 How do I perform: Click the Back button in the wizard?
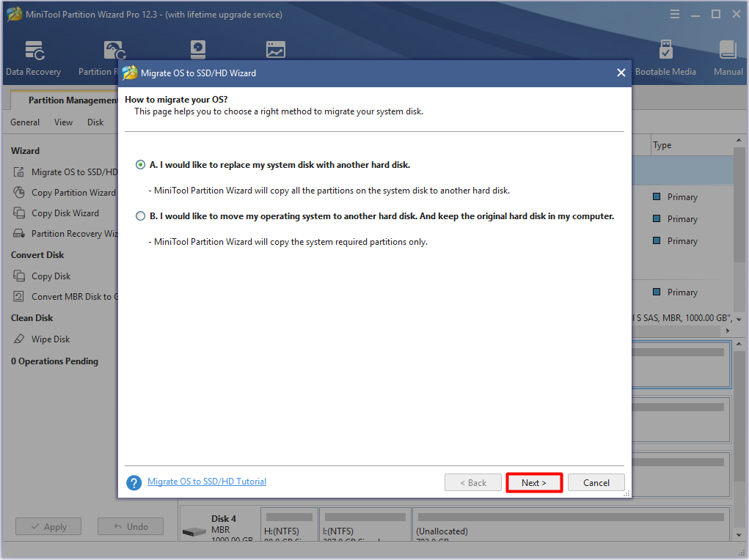473,482
